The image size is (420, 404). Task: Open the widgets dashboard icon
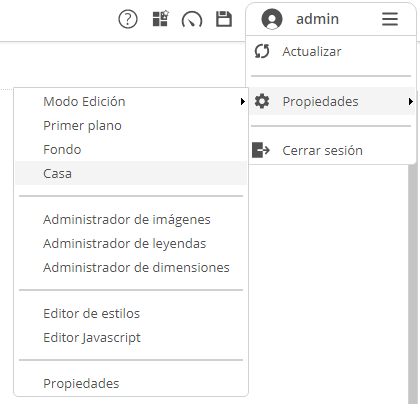pyautogui.click(x=160, y=19)
